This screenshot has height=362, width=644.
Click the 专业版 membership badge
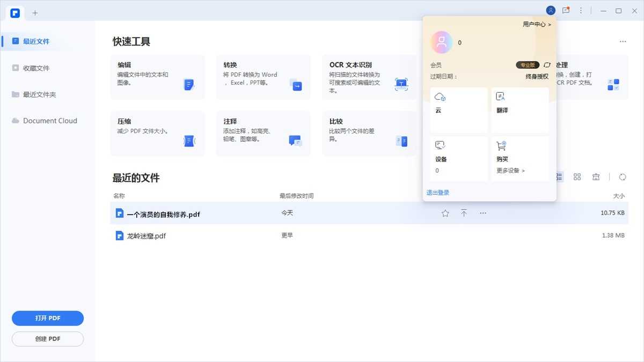pyautogui.click(x=528, y=65)
